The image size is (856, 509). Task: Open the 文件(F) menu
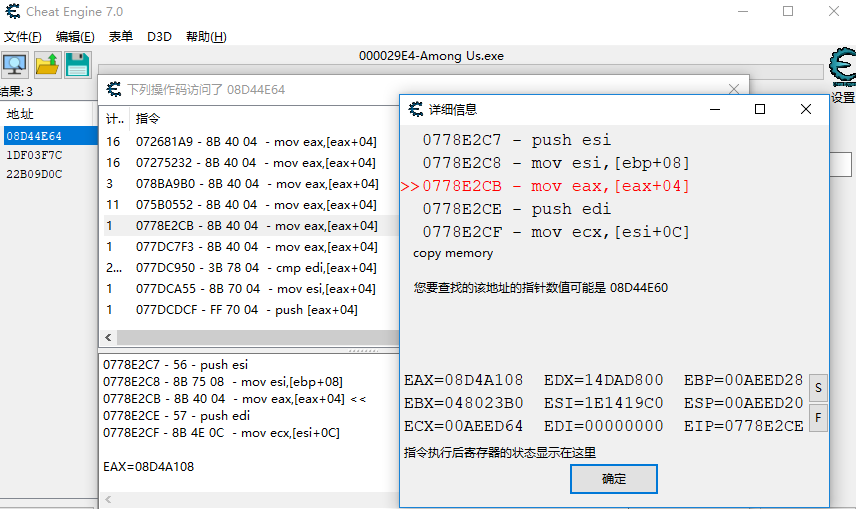tap(22, 37)
